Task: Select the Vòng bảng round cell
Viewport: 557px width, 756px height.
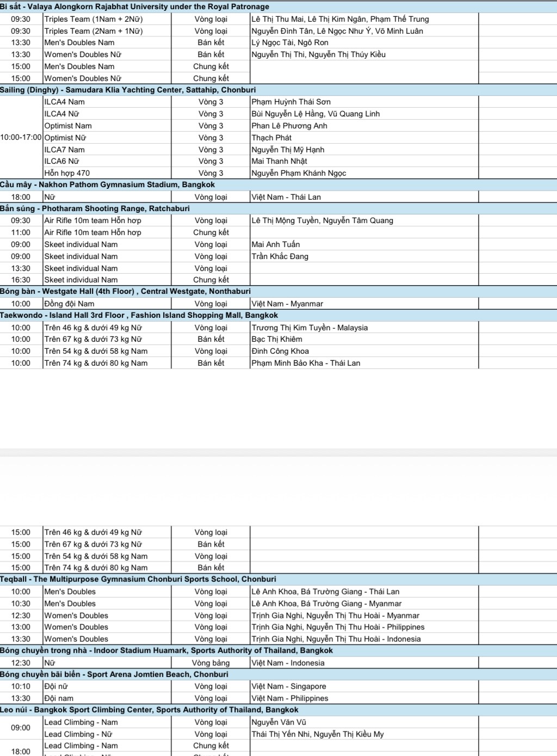Action: [211, 663]
